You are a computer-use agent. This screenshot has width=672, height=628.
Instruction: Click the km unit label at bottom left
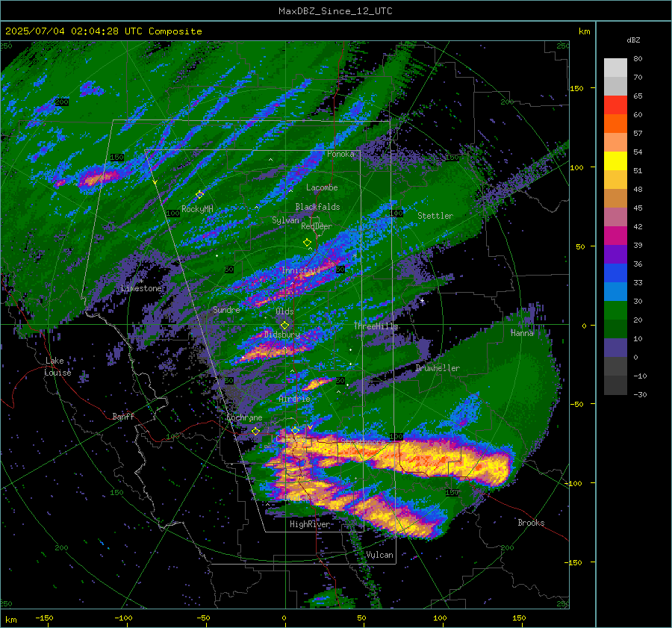[10, 620]
